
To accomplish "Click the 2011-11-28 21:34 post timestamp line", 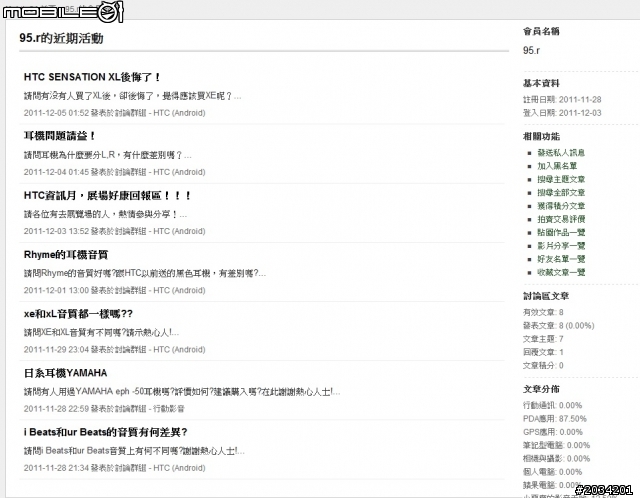I will (x=114, y=468).
